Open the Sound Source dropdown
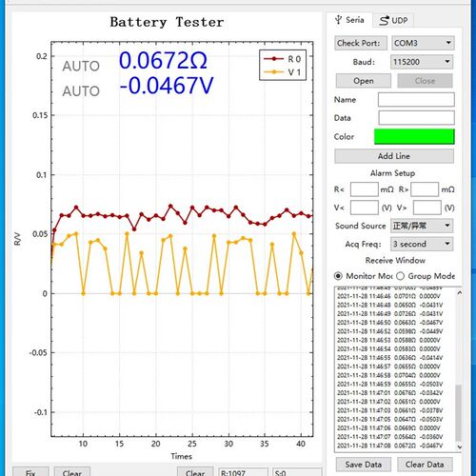The image size is (476, 476). point(422,226)
